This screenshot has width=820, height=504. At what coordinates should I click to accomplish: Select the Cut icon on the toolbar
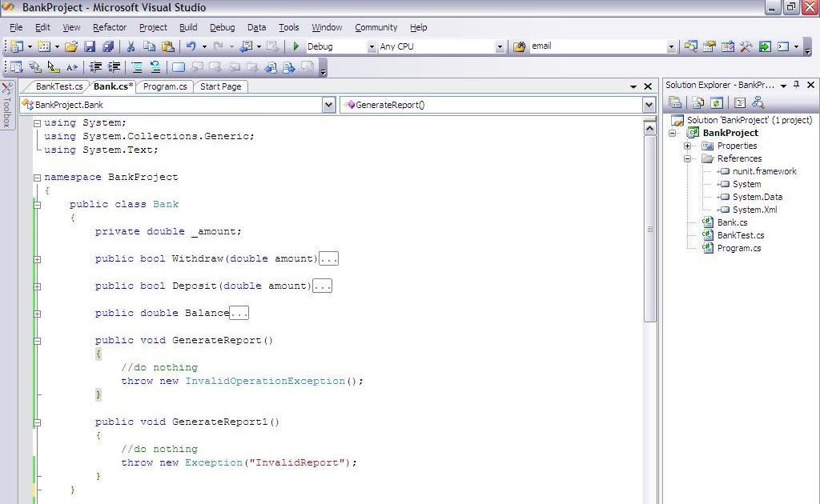click(131, 46)
